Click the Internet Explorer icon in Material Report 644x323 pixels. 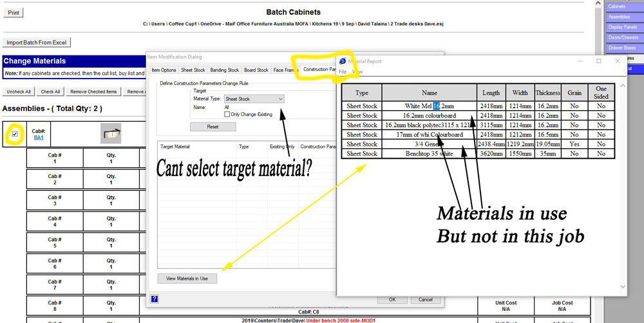343,61
